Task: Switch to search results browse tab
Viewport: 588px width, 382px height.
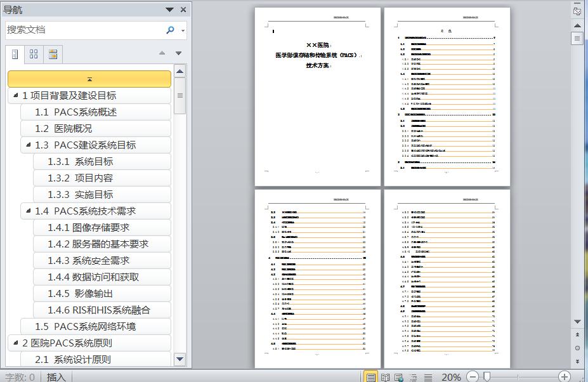Action: 53,55
